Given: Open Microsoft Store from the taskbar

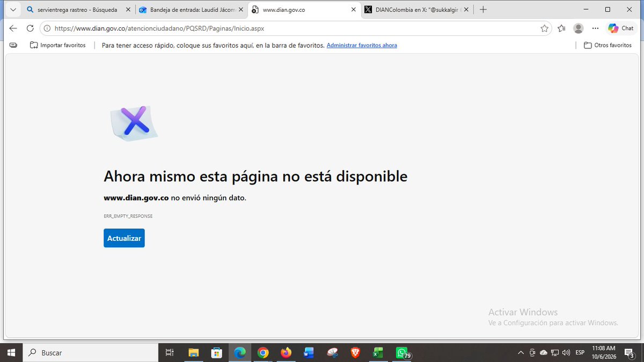Looking at the screenshot, I should pos(217,352).
